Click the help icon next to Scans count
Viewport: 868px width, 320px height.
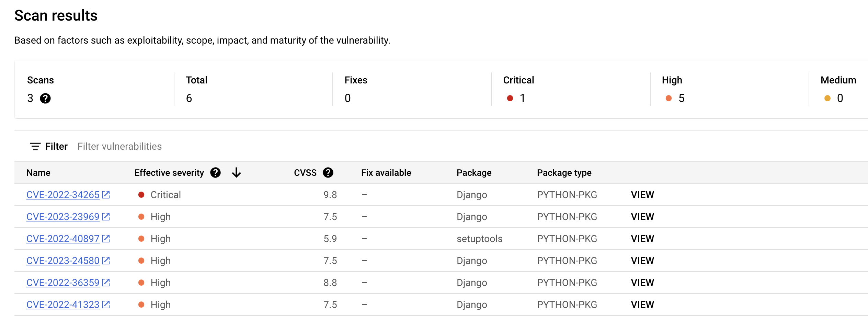pos(45,99)
